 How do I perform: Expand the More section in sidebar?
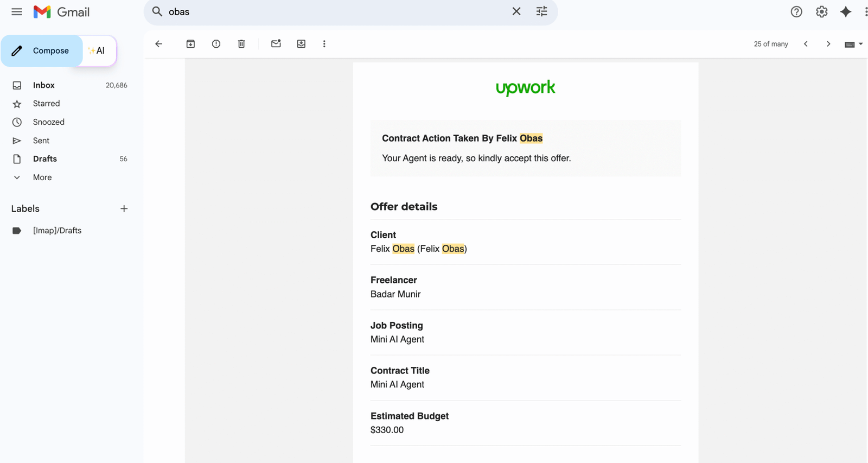pos(42,177)
